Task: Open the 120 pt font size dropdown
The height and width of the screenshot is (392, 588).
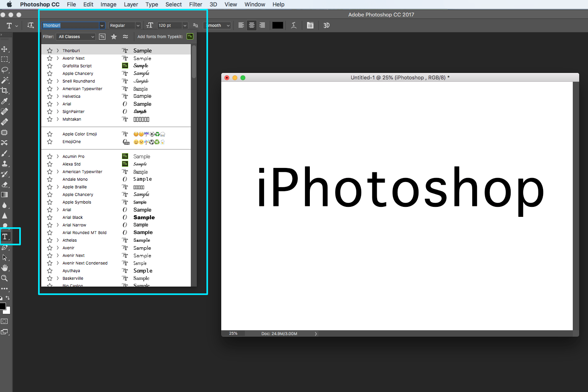Action: click(185, 25)
